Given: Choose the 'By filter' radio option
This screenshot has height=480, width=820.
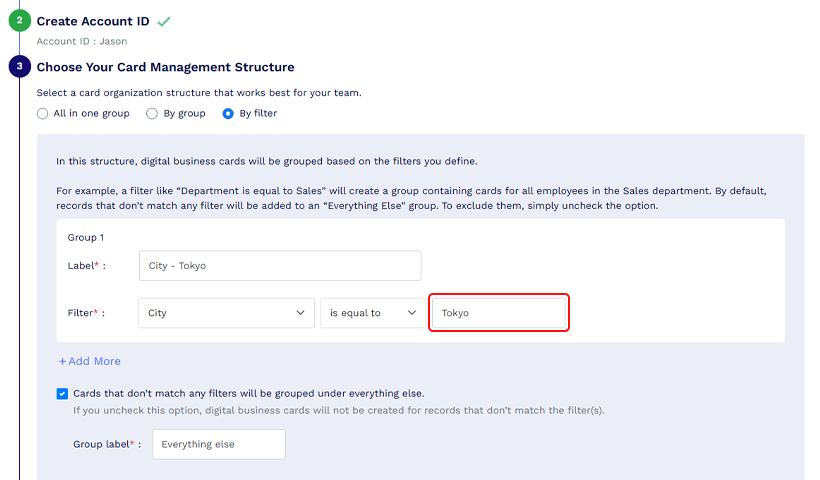Looking at the screenshot, I should pos(228,113).
